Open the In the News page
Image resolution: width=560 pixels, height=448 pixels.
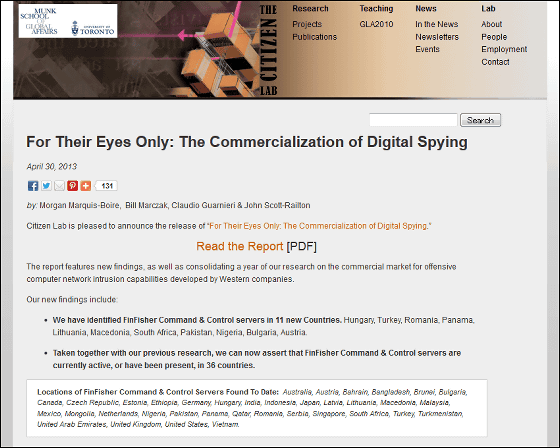click(436, 24)
